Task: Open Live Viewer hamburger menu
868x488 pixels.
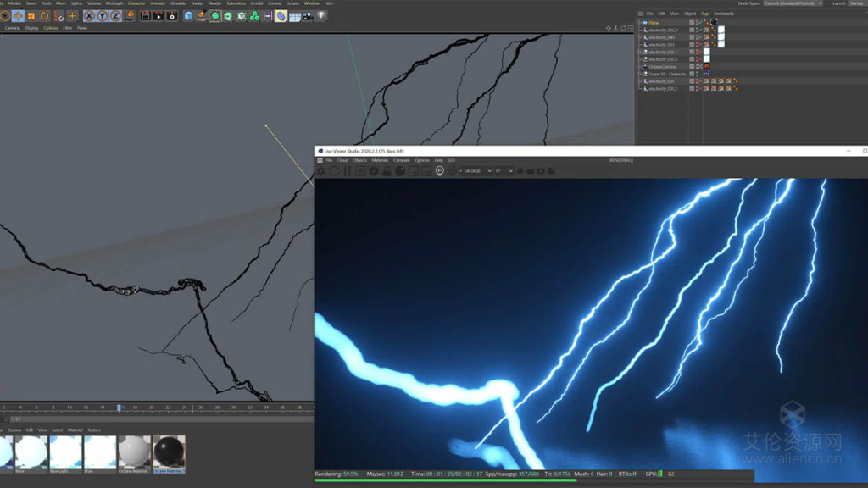Action: click(320, 160)
